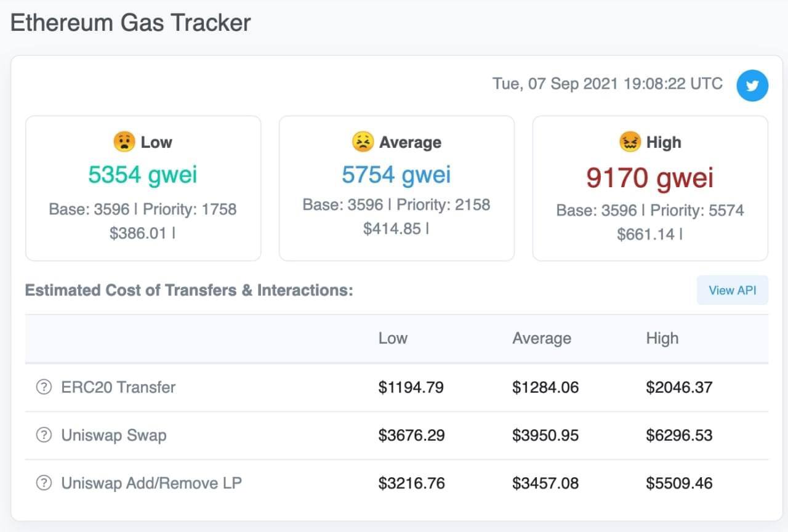Viewport: 788px width, 532px height.
Task: Click the High card confounded emoji
Action: pyautogui.click(x=630, y=142)
